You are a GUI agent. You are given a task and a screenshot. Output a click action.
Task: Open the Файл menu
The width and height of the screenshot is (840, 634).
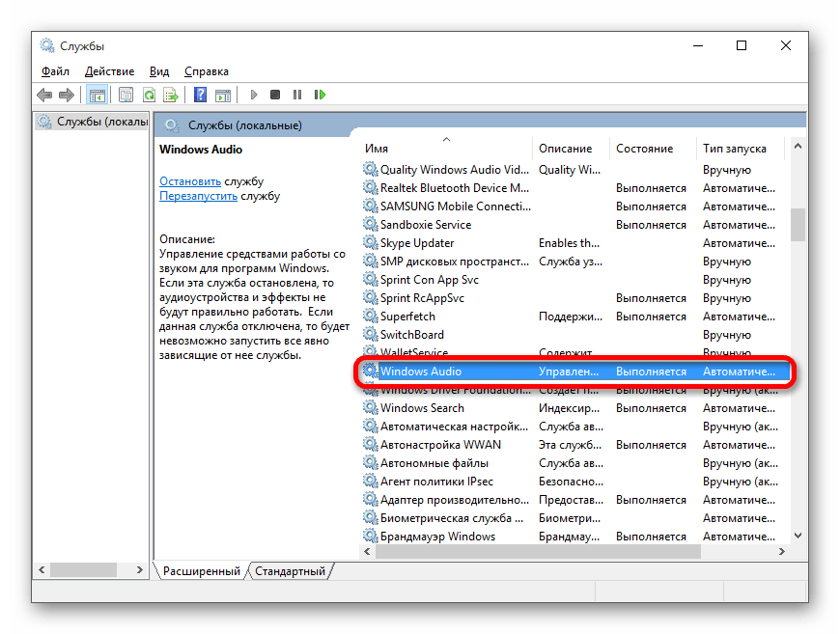55,71
